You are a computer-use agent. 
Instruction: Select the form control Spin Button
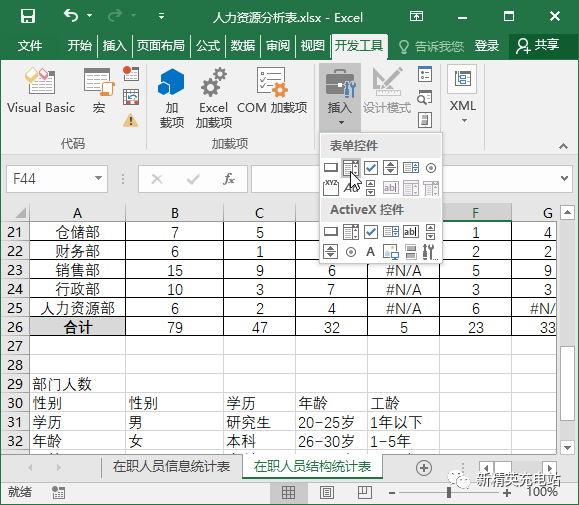(391, 168)
